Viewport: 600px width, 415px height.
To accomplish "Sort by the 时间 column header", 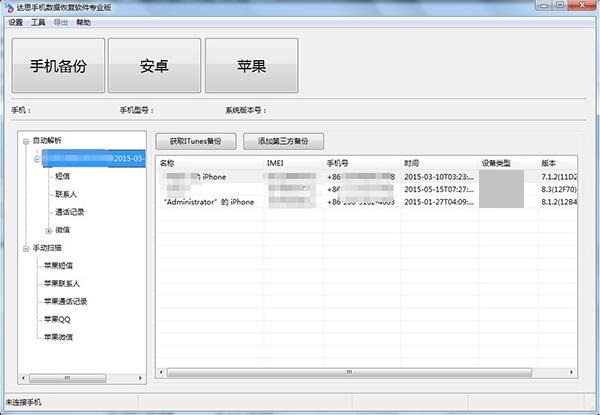I will point(412,162).
